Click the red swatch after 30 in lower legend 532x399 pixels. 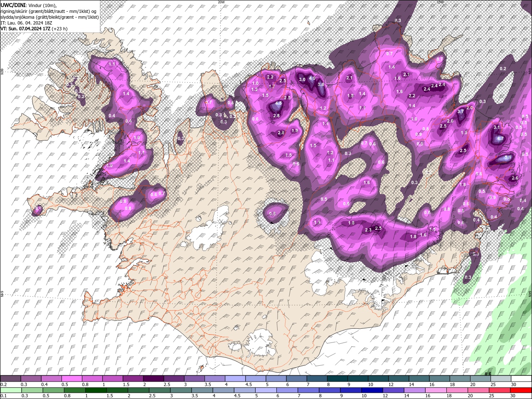(521, 390)
